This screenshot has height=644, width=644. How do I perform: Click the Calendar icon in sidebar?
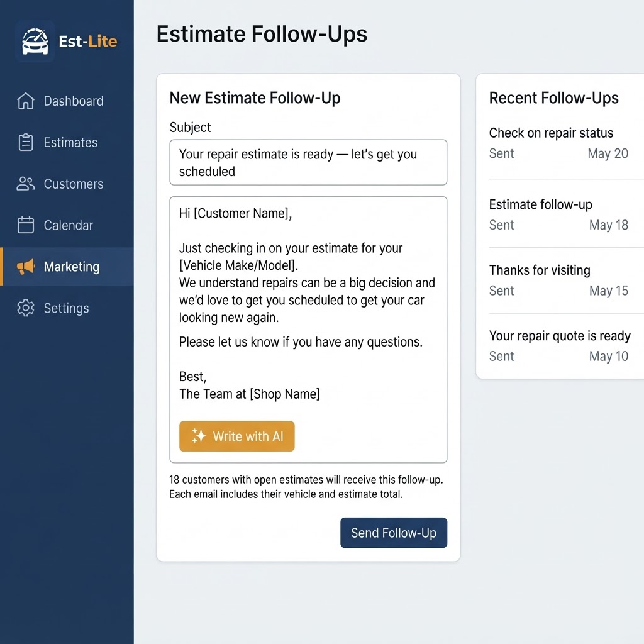click(25, 225)
